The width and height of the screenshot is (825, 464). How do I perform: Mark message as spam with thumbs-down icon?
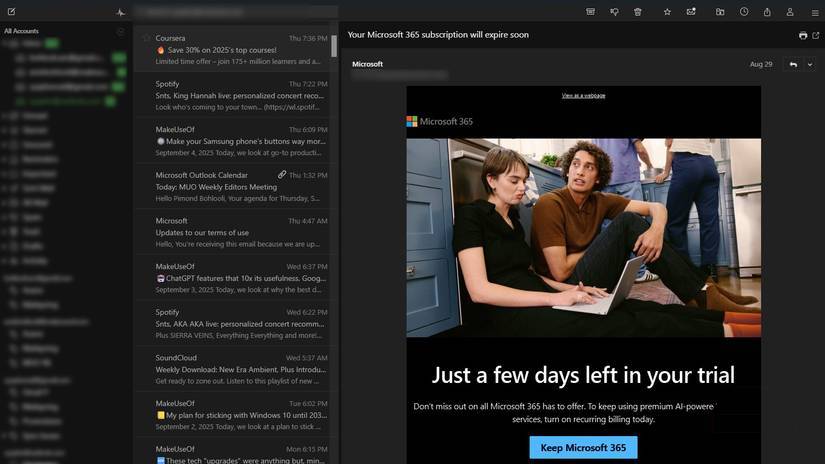point(614,12)
